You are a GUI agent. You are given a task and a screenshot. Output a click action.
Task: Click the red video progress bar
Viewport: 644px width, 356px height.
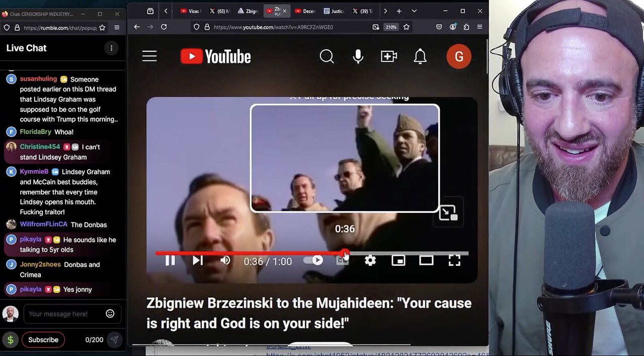point(249,253)
